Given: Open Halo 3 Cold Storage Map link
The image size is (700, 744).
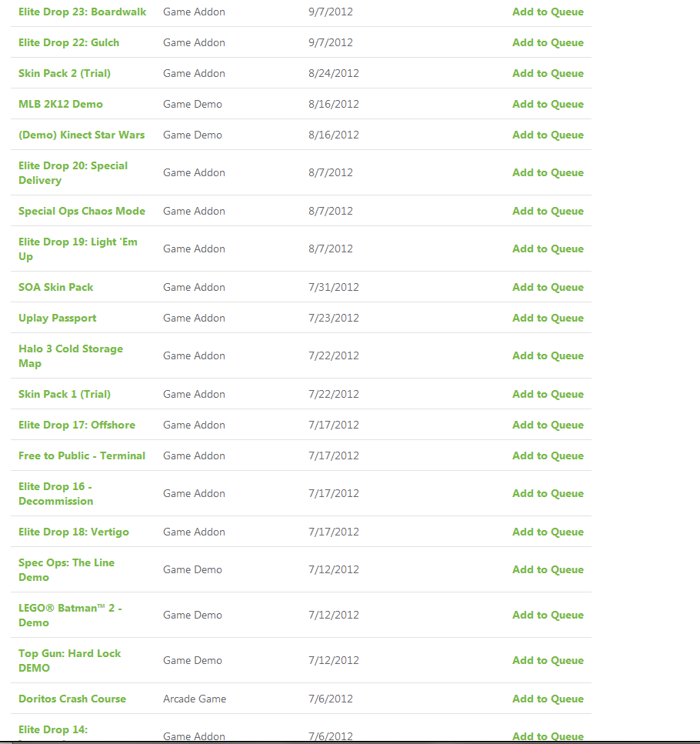Looking at the screenshot, I should point(71,356).
